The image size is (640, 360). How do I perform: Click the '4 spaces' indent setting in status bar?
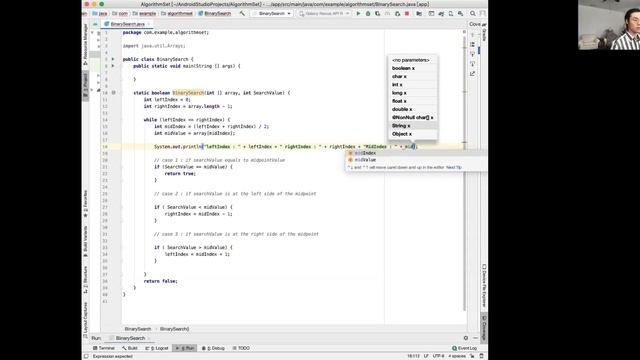click(457, 356)
